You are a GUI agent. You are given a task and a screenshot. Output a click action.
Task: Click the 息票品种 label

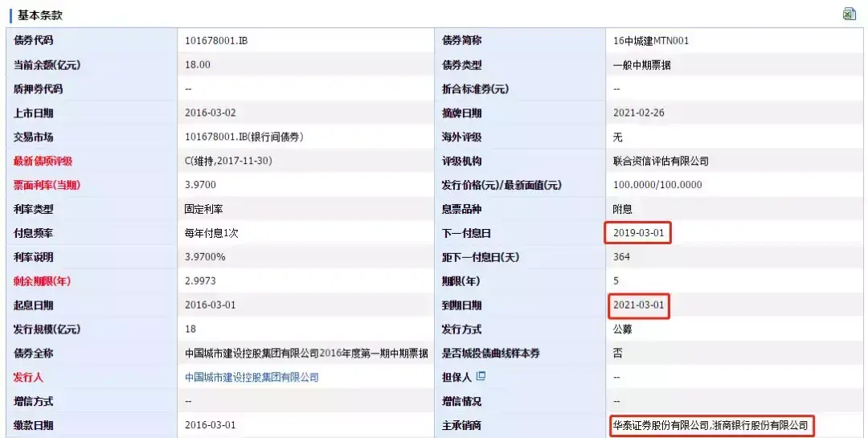461,209
